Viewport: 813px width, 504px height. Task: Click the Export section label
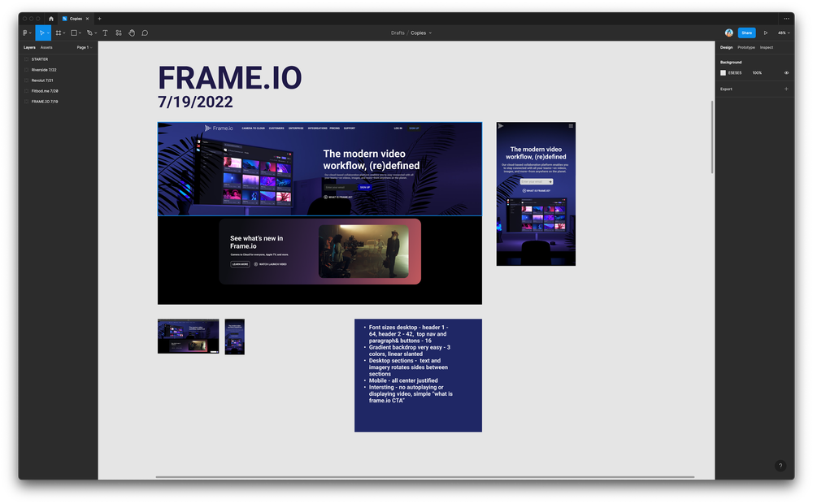(726, 89)
